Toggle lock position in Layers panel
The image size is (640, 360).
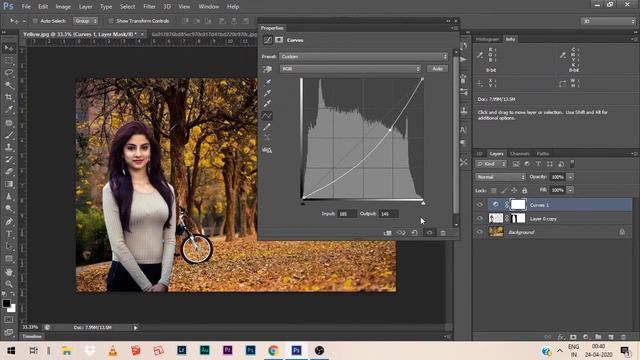pyautogui.click(x=514, y=190)
